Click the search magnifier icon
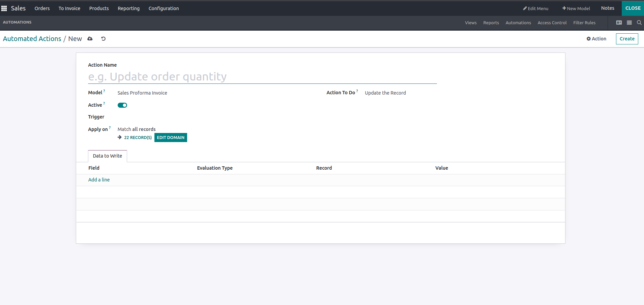The height and width of the screenshot is (305, 644). (639, 23)
